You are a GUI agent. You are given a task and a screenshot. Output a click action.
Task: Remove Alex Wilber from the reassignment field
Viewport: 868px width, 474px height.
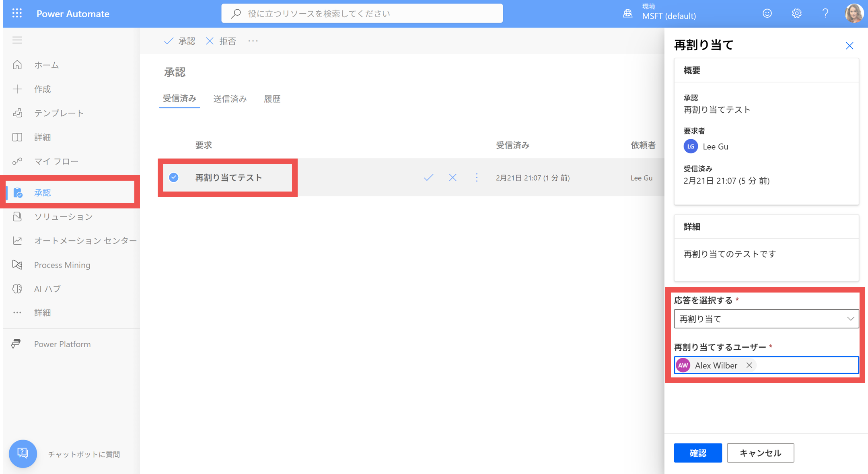[749, 365]
